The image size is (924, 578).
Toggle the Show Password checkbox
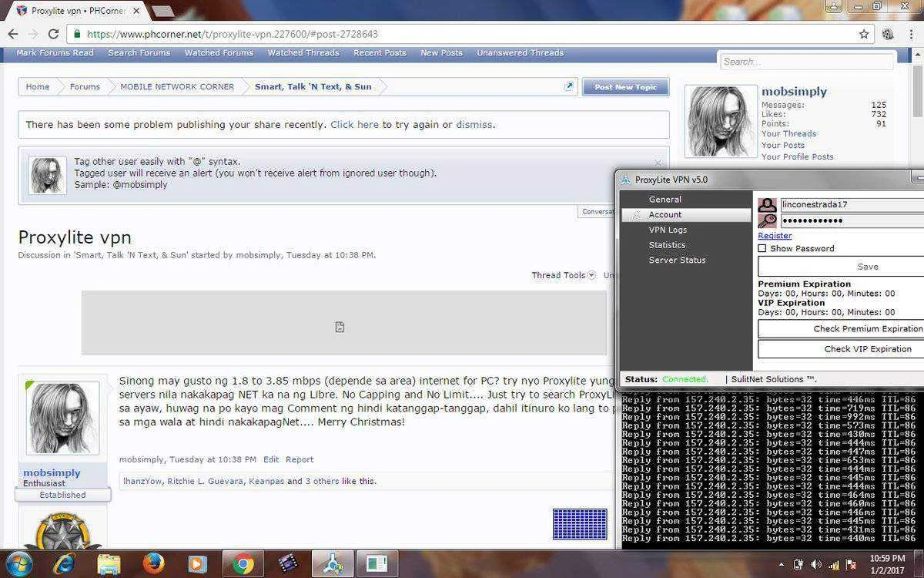[762, 248]
